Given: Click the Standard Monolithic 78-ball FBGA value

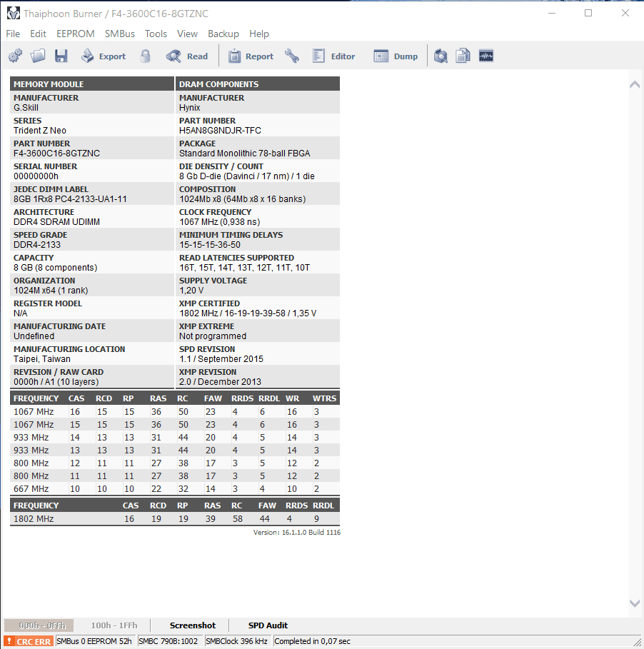Looking at the screenshot, I should tap(244, 153).
